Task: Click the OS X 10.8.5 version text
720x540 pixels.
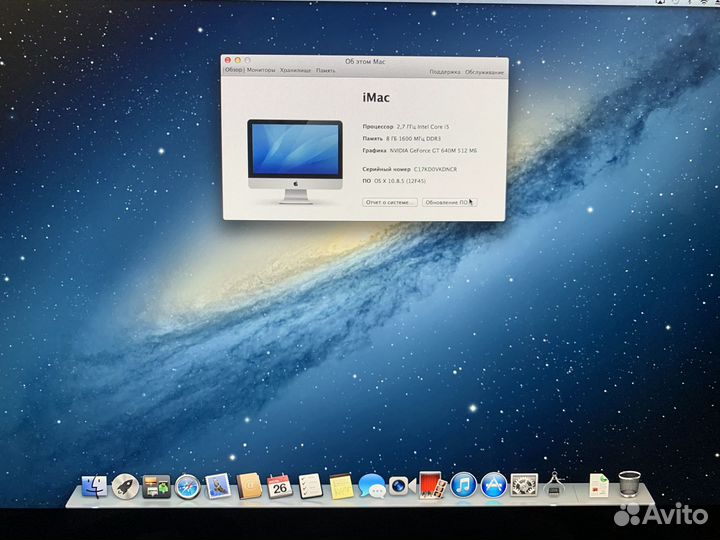Action: coord(399,181)
